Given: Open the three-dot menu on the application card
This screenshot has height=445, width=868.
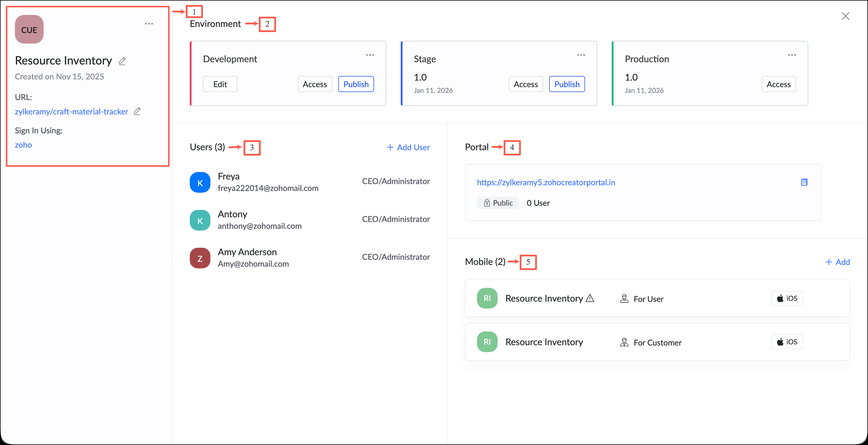Looking at the screenshot, I should click(149, 24).
